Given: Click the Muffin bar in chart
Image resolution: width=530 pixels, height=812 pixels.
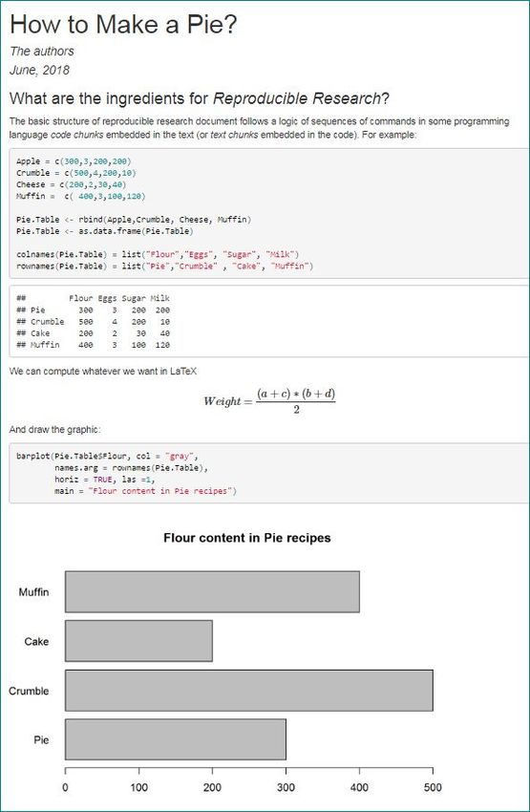Looking at the screenshot, I should point(212,592).
